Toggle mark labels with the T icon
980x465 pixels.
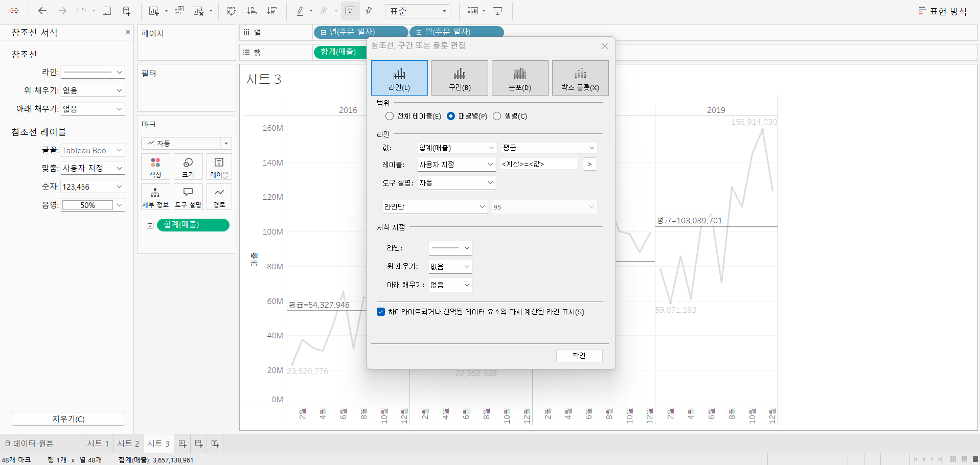coord(350,11)
